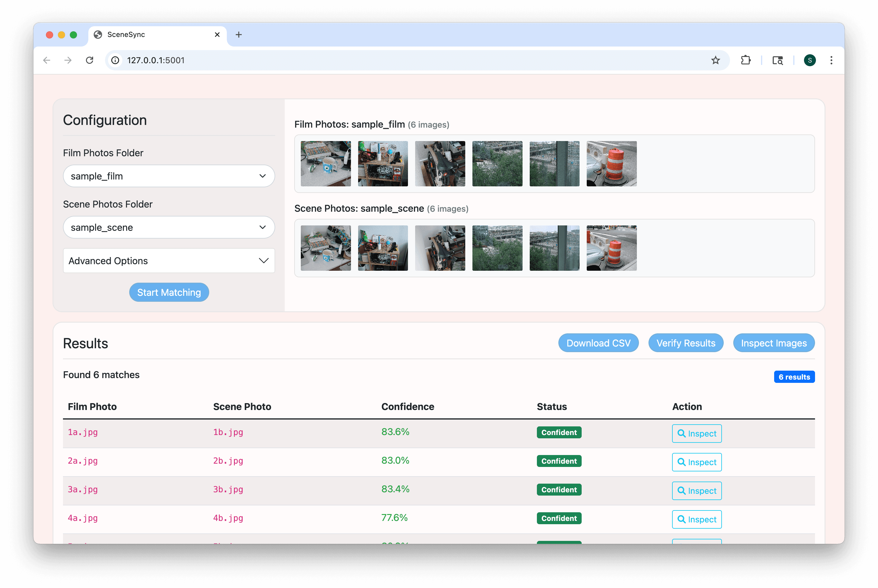Click Download CSV button
The image size is (878, 588).
coord(598,343)
